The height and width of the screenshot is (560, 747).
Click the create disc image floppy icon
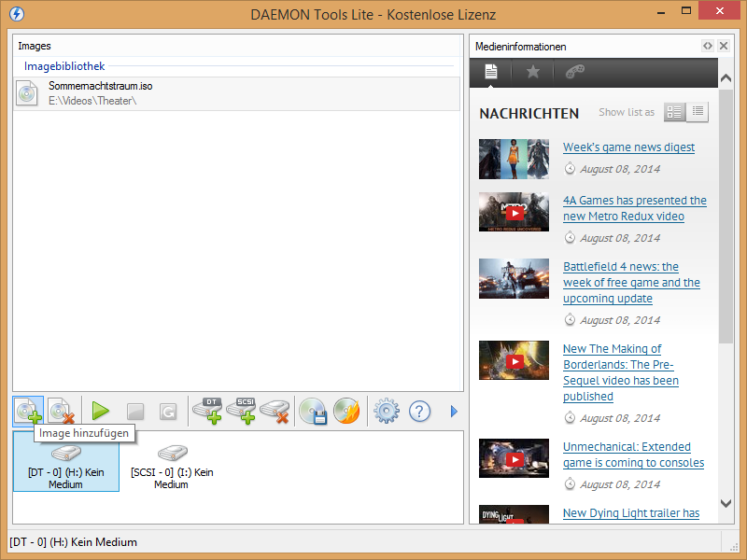click(x=312, y=411)
